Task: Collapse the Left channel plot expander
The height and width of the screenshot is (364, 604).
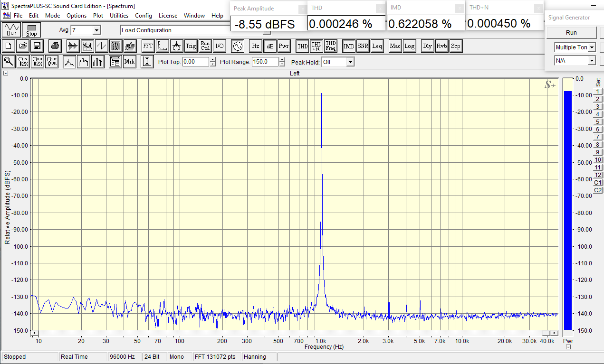Action: pos(5,73)
